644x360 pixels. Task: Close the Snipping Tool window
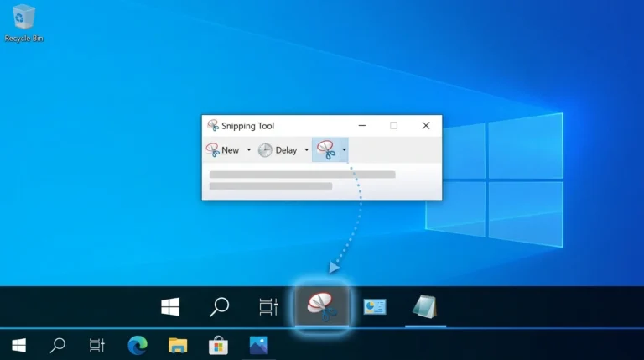pos(426,125)
